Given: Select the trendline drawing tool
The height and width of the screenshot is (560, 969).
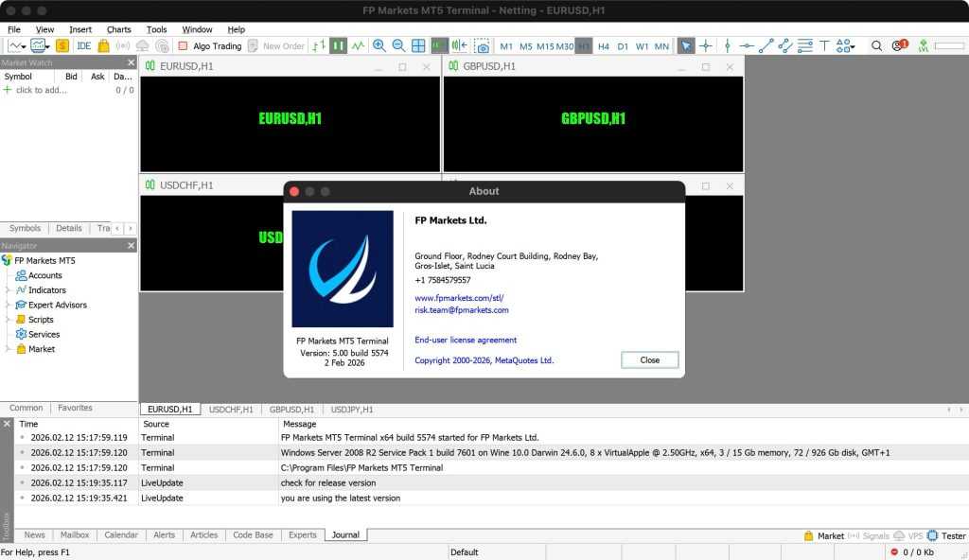Looking at the screenshot, I should click(766, 45).
